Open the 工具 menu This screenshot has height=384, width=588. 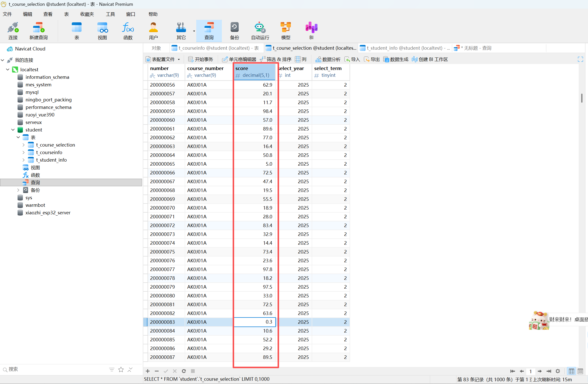(110, 14)
